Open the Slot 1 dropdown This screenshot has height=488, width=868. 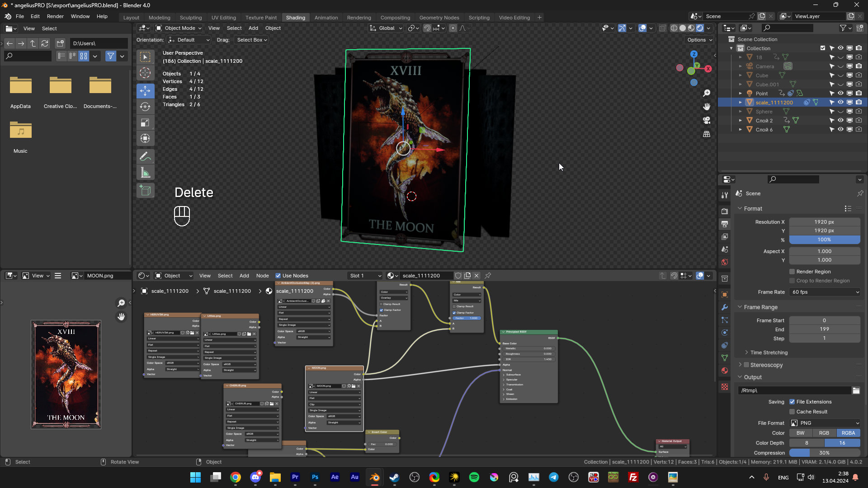[x=365, y=276]
